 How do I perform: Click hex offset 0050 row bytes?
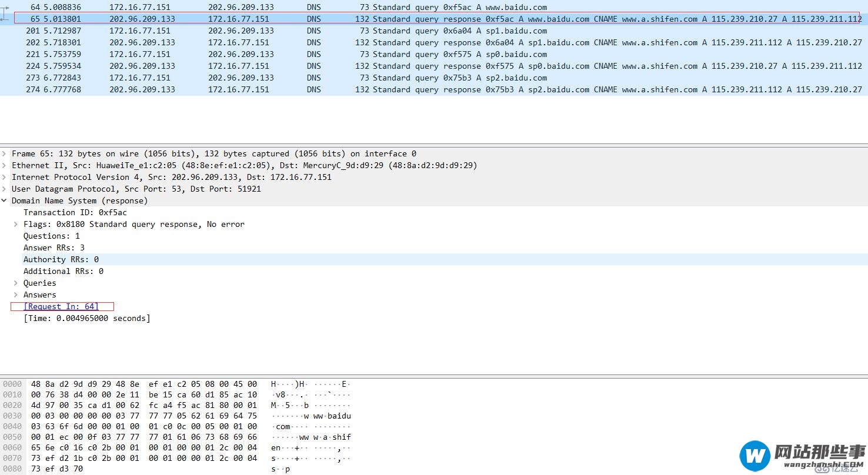coord(144,437)
